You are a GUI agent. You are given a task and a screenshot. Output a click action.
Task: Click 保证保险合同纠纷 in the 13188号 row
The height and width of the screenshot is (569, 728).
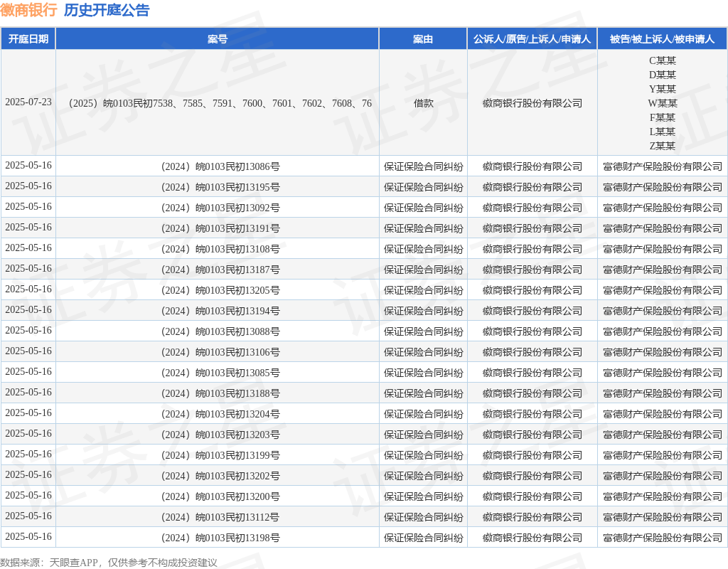pos(424,393)
